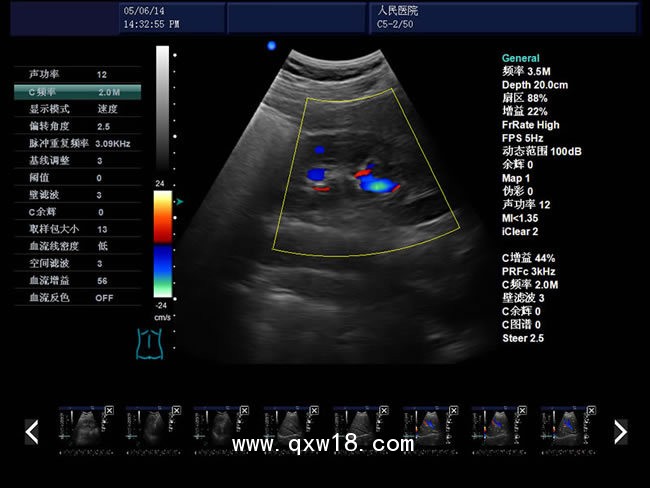Toggle 血流反色 OFF setting
The width and height of the screenshot is (650, 488).
(78, 298)
